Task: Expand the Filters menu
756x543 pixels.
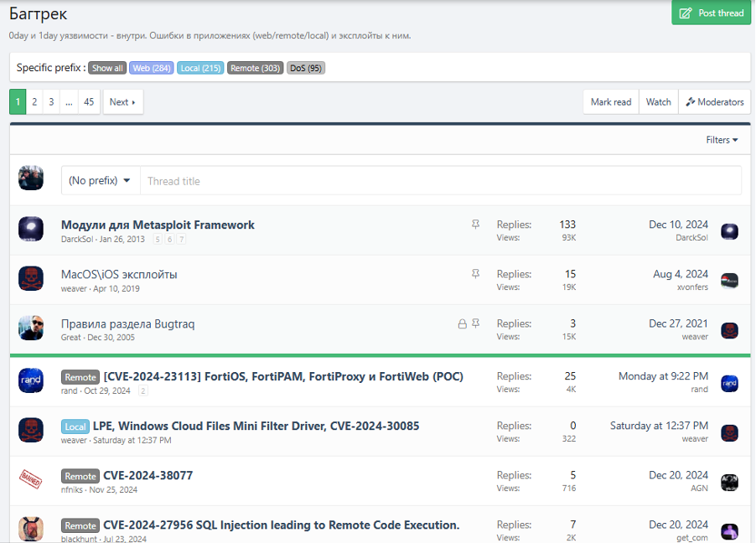Action: pos(722,140)
